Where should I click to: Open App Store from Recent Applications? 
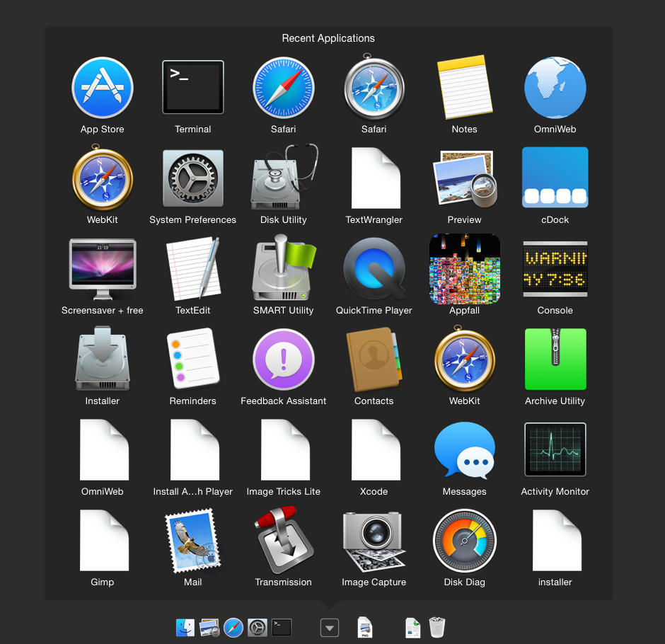(x=102, y=88)
